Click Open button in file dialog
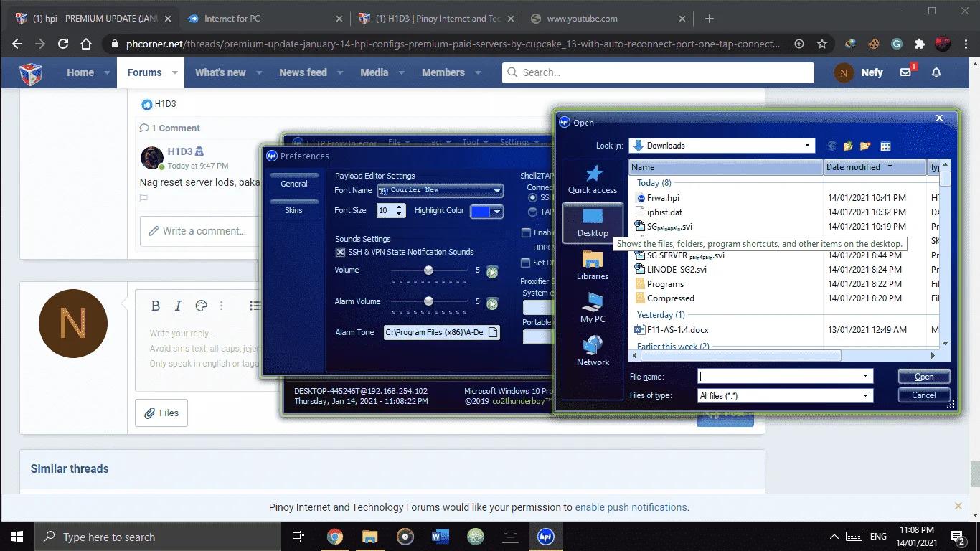 pos(924,377)
